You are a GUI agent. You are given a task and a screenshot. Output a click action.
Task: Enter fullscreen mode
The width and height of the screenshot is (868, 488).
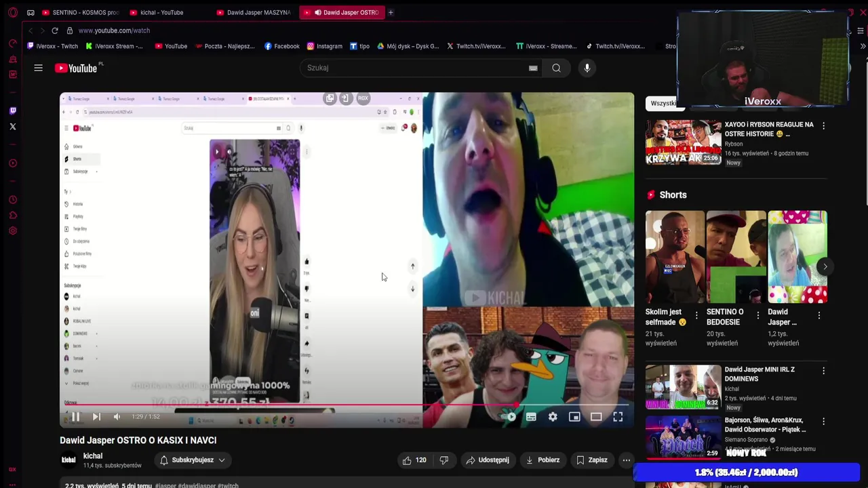(x=618, y=417)
